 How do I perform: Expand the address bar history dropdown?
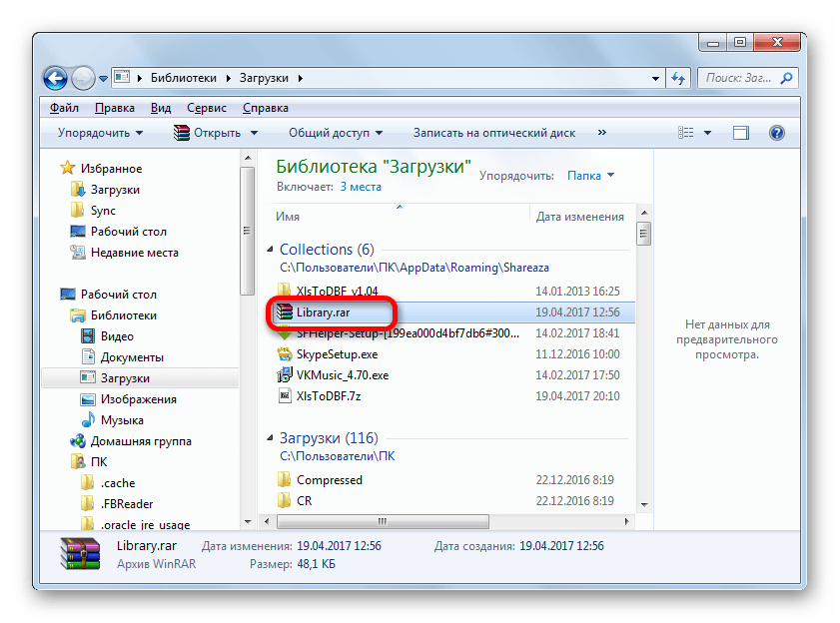click(655, 79)
